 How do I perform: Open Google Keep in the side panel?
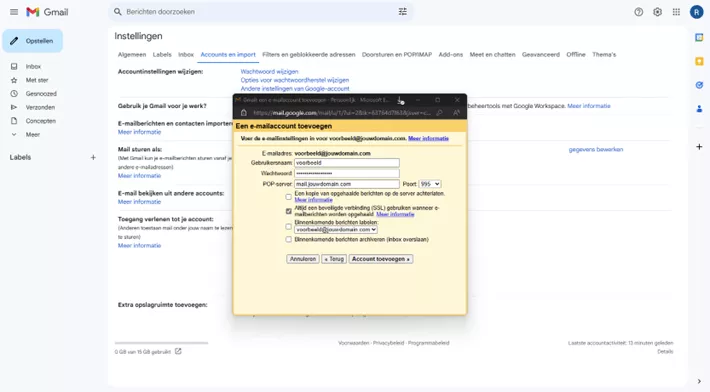coord(699,61)
